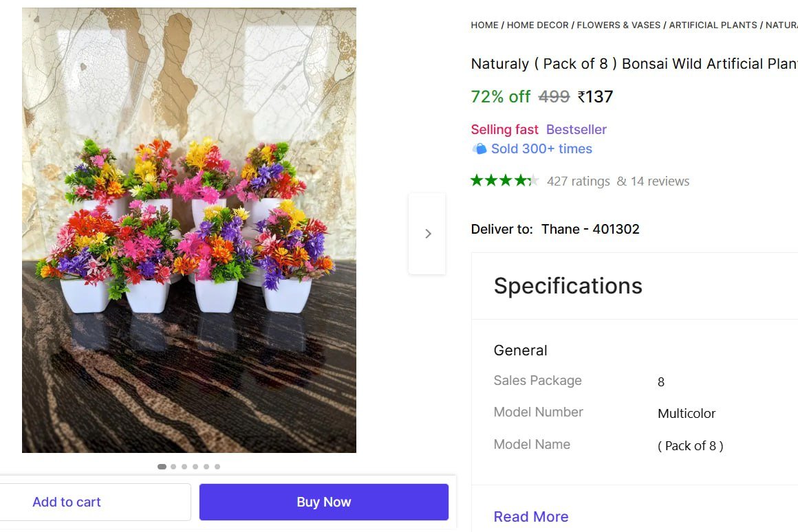The height and width of the screenshot is (532, 798).
Task: Open the HOME DECOR breadcrumb
Action: 538,25
